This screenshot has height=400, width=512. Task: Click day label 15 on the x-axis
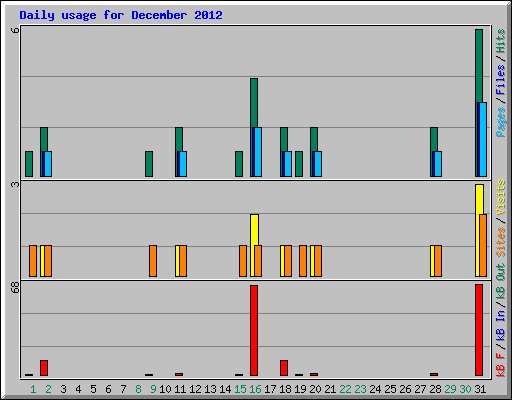point(240,389)
